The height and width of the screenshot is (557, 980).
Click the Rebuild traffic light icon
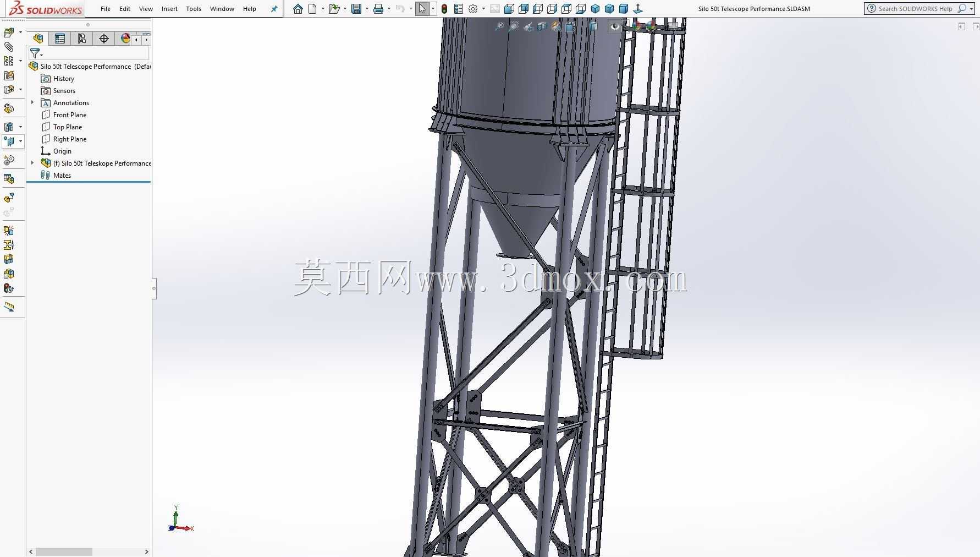click(x=444, y=9)
